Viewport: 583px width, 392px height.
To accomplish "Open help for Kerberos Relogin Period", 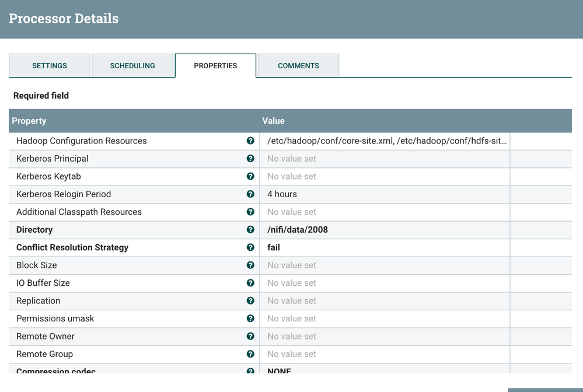I will coord(250,194).
